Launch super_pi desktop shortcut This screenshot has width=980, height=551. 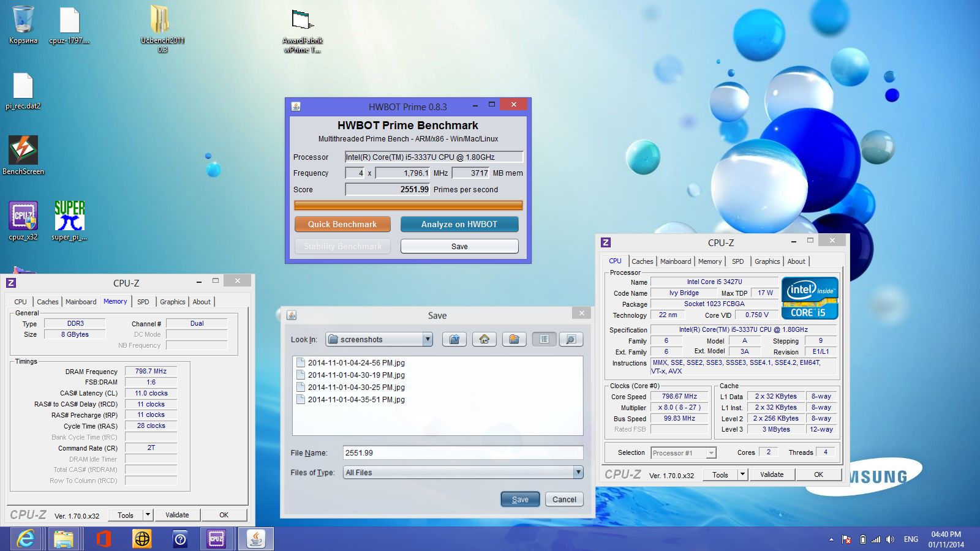click(x=69, y=220)
